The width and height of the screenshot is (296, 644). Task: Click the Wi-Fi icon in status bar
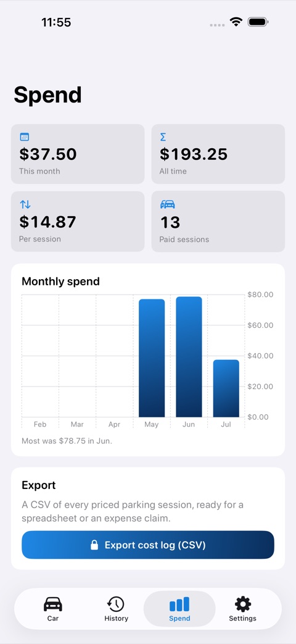click(x=236, y=22)
